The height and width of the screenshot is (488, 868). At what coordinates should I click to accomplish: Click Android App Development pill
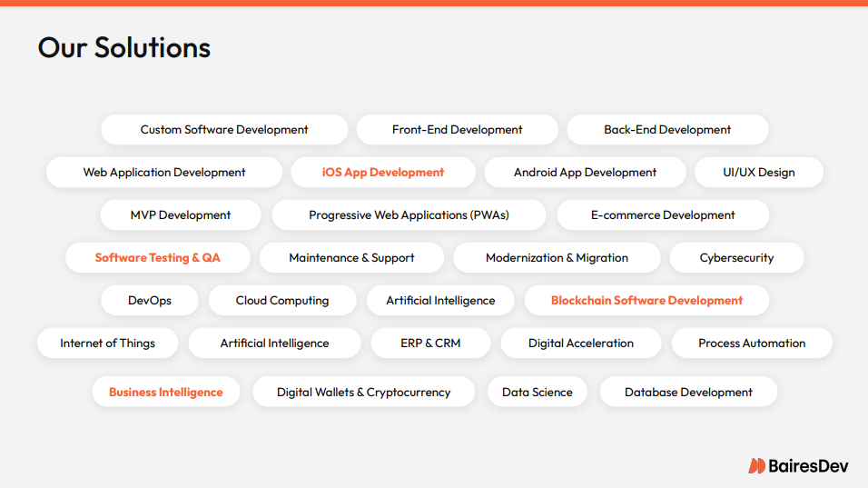click(x=585, y=173)
